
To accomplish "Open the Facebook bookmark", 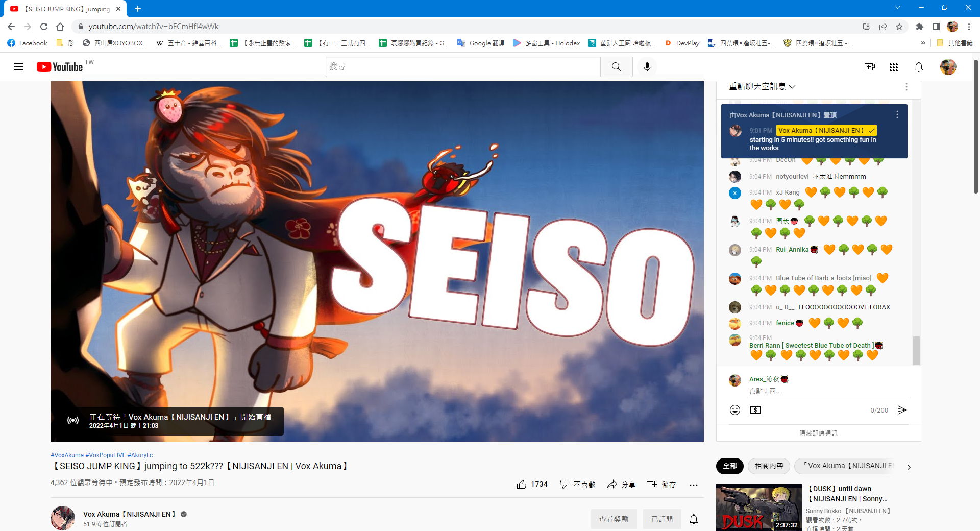I will click(x=28, y=43).
